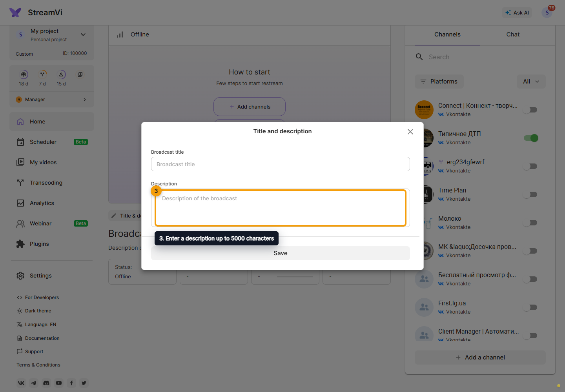Open the Ask AI assistant
565x392 pixels.
517,13
